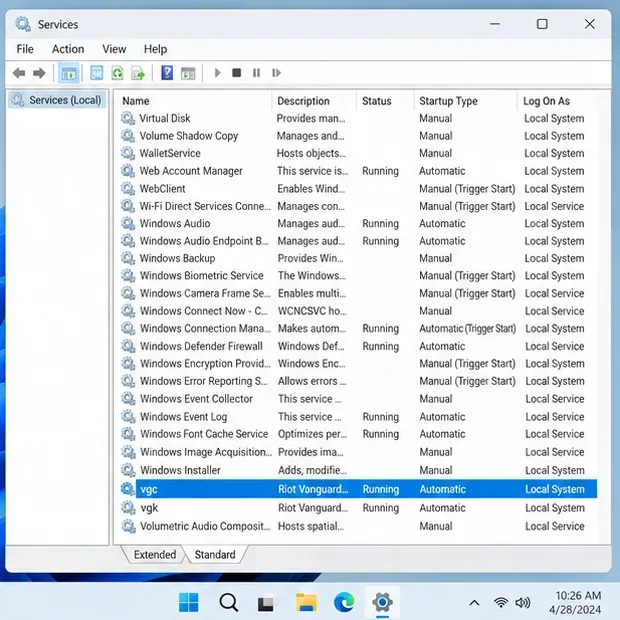Show hidden tray icons chevron
The image size is (620, 620).
click(x=474, y=603)
